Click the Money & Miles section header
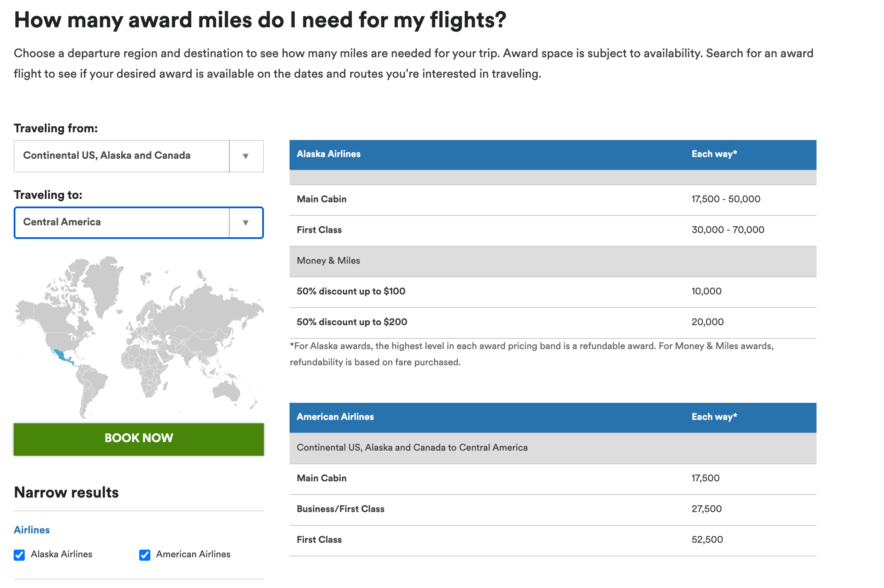Viewport: 884px width, 588px height. pos(553,261)
